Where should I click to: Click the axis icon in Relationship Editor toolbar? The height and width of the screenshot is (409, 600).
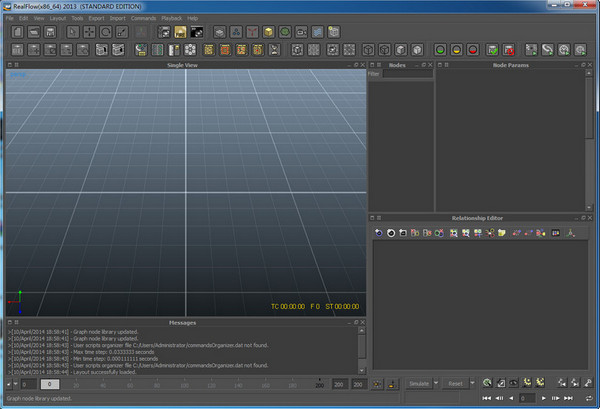click(x=570, y=233)
